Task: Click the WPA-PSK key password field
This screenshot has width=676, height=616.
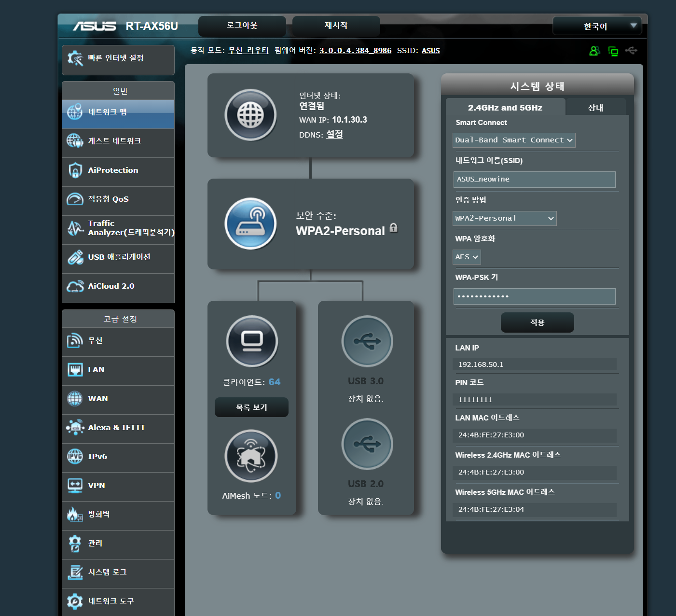Action: (x=535, y=296)
